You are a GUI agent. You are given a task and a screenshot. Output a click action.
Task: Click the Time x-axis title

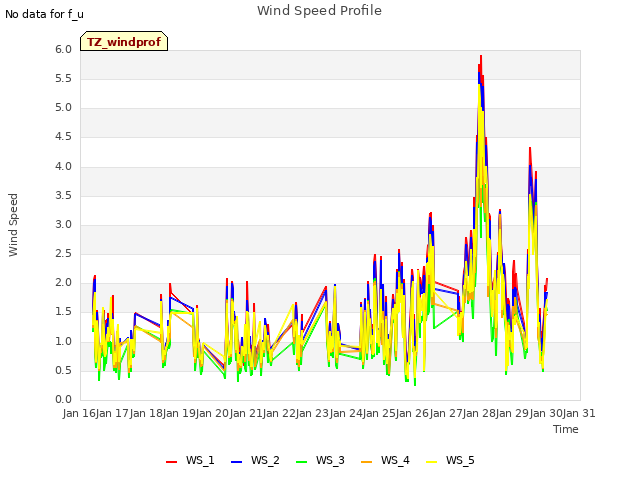pos(566,429)
